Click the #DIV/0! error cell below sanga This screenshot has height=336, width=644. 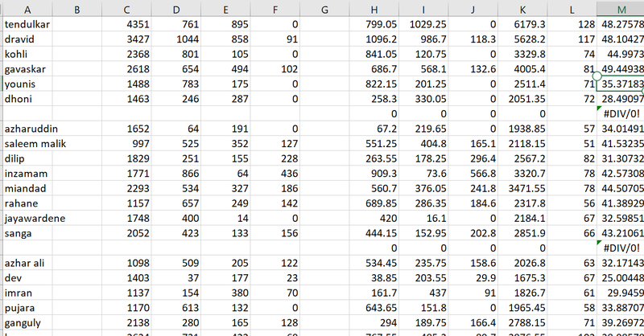coord(621,248)
